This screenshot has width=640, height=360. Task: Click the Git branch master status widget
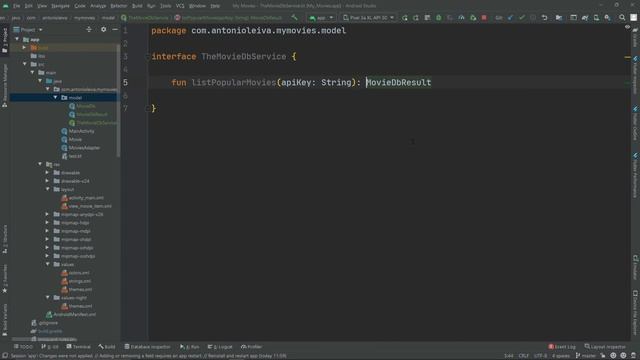pos(586,356)
